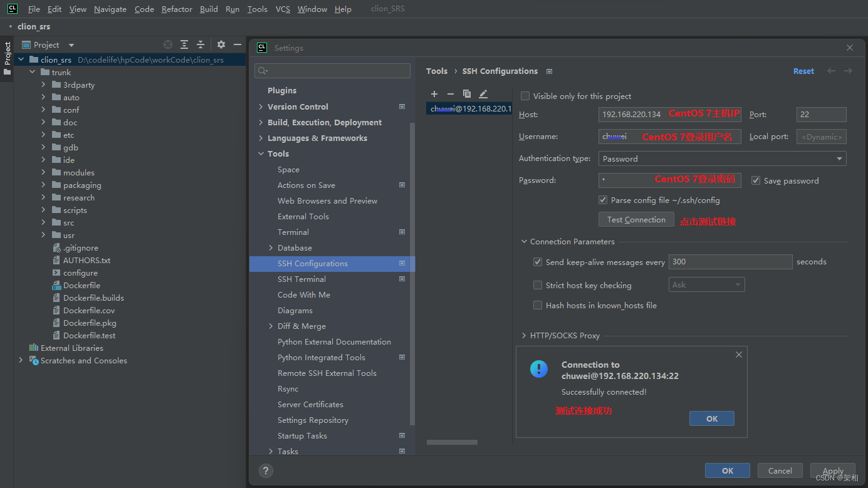
Task: Click the remove SSH configuration minus icon
Action: (x=450, y=94)
